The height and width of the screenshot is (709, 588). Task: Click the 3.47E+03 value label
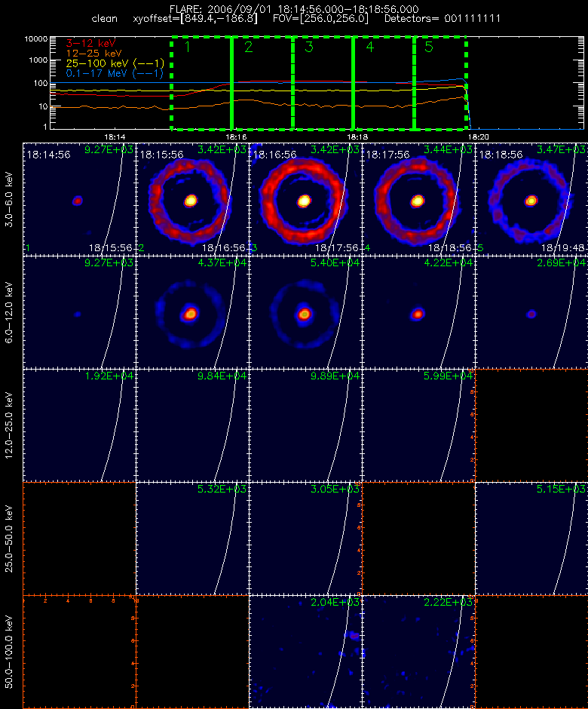point(560,149)
